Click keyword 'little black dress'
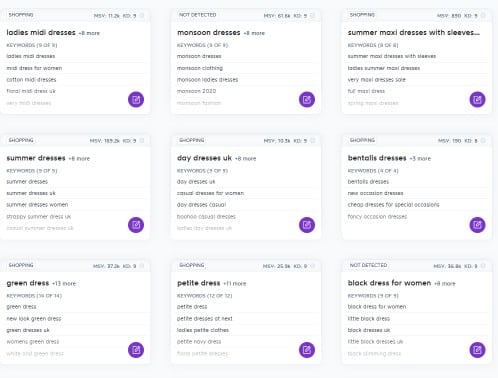 (369, 319)
